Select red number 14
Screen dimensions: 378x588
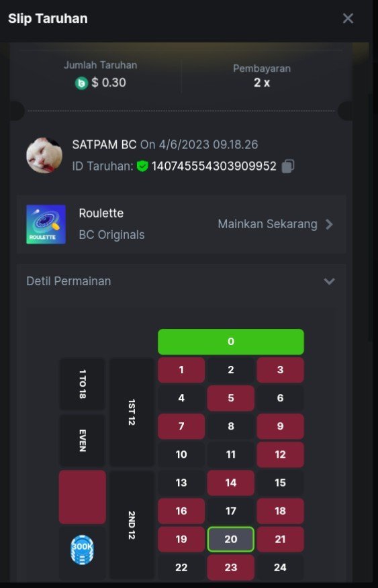point(230,483)
